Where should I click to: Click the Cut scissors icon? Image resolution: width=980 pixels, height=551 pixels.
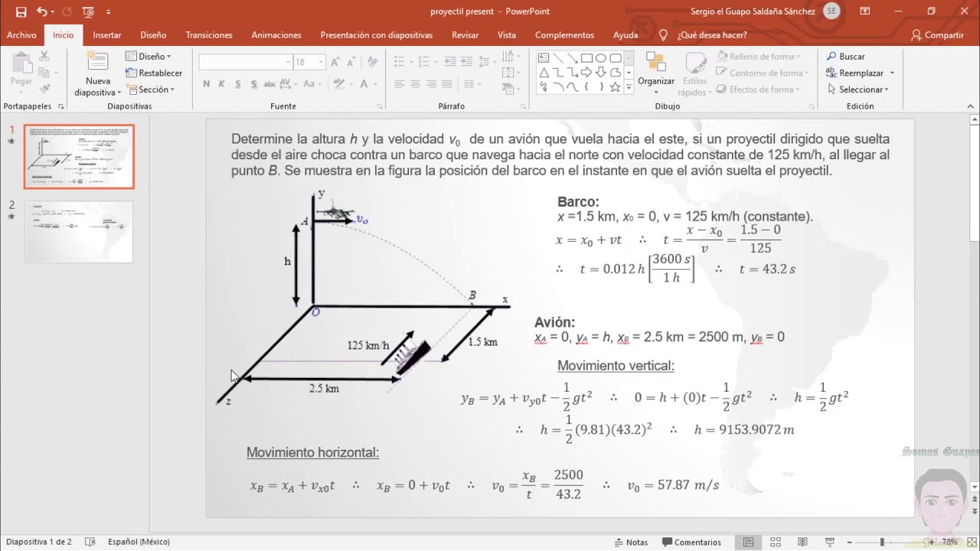tap(44, 57)
